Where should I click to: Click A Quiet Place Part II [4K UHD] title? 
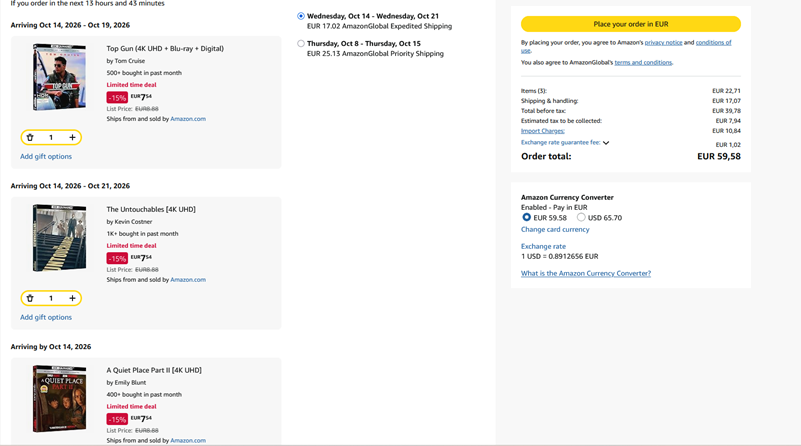[154, 370]
